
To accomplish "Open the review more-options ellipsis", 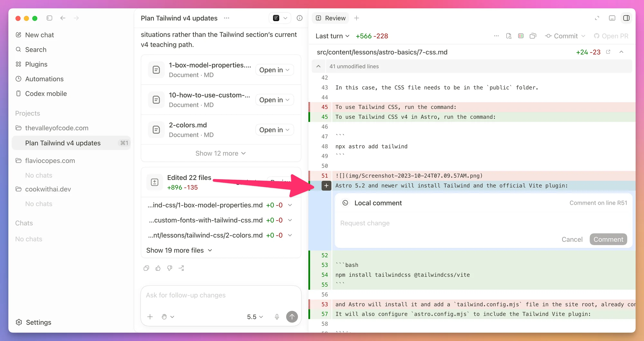I will tap(496, 36).
